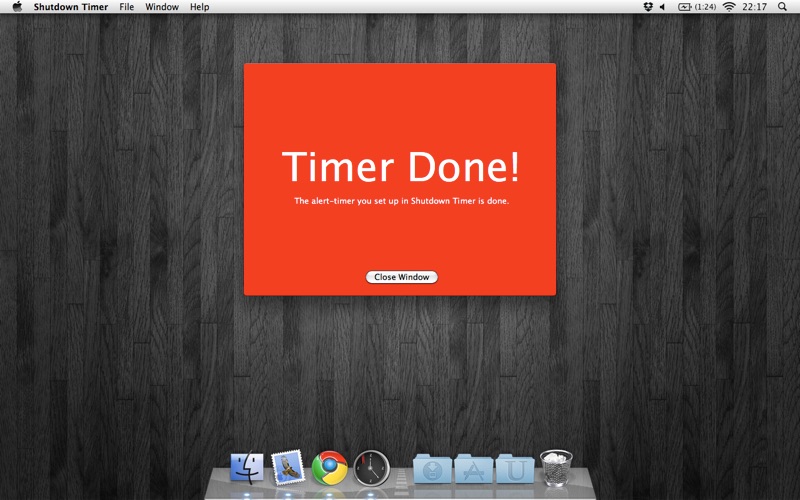The width and height of the screenshot is (800, 500).
Task: Launch the Mail app from dock
Action: click(288, 467)
